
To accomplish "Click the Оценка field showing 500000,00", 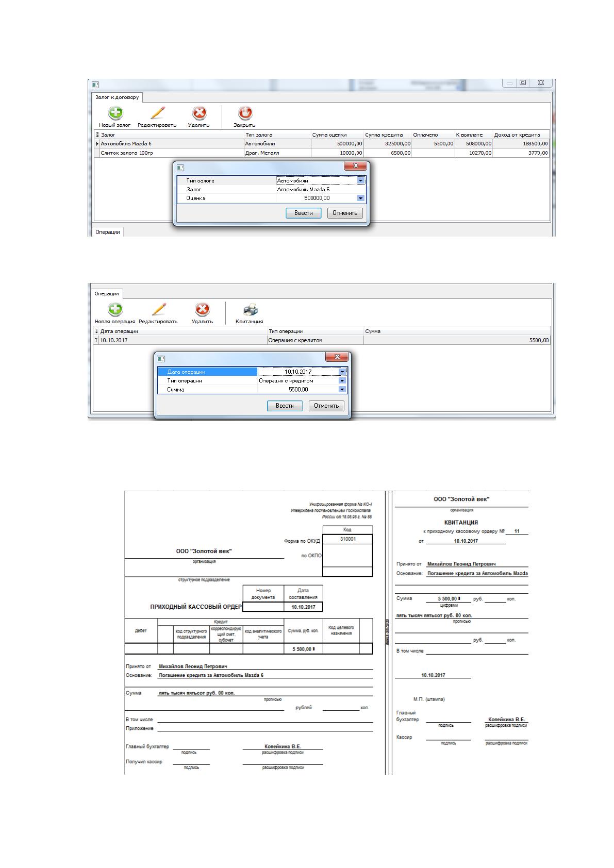I will click(x=317, y=198).
